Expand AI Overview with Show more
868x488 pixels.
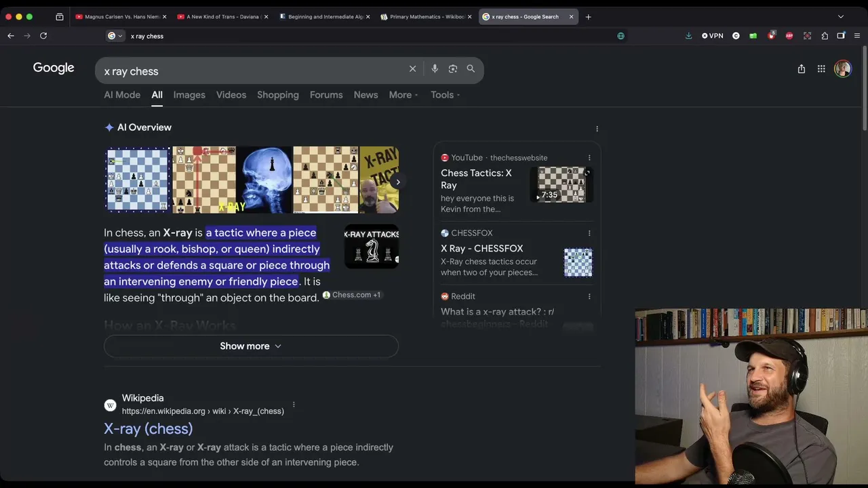(x=251, y=346)
